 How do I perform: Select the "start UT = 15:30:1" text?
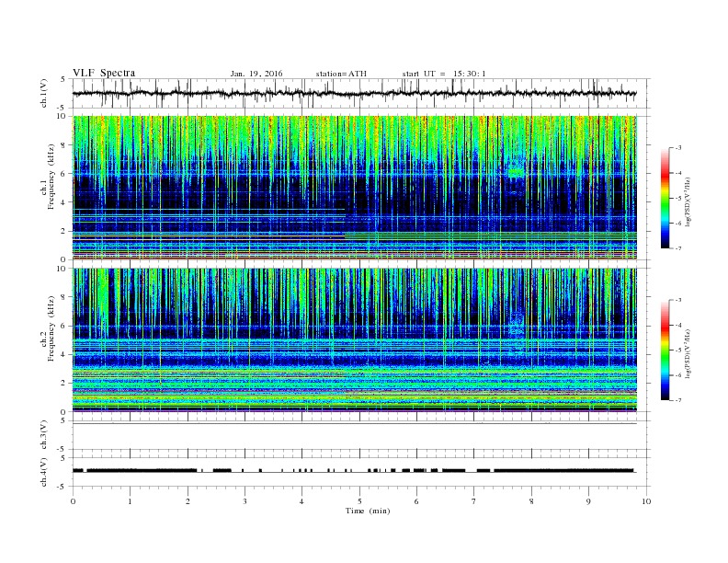(x=444, y=74)
